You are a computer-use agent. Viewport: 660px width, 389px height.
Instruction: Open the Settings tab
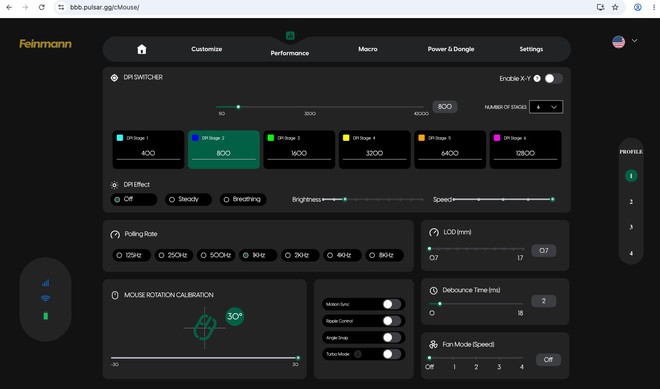pos(531,49)
